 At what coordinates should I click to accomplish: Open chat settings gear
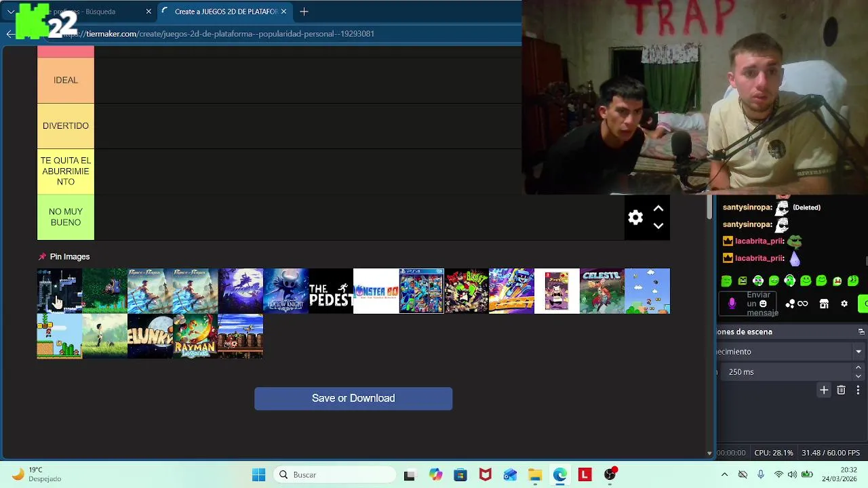pyautogui.click(x=844, y=304)
